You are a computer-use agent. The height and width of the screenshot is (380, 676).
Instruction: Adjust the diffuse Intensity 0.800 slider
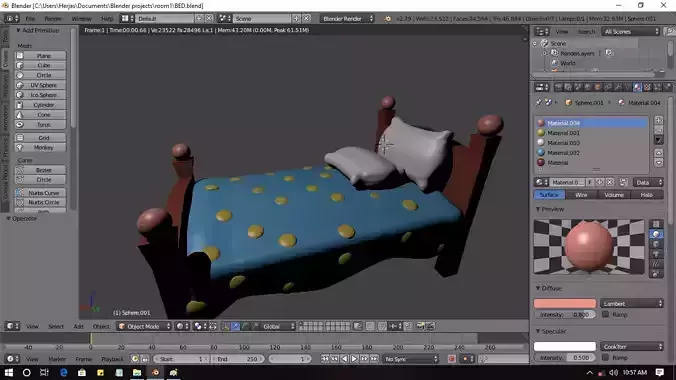(565, 315)
